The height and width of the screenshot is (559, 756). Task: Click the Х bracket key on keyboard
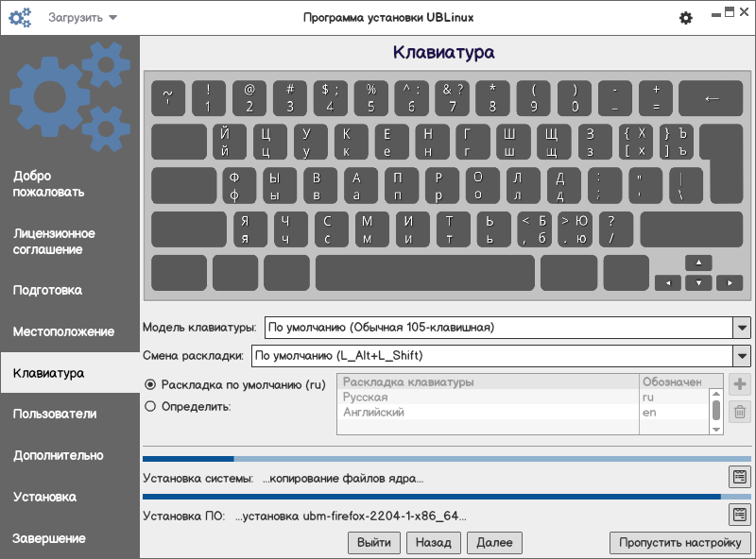click(635, 143)
